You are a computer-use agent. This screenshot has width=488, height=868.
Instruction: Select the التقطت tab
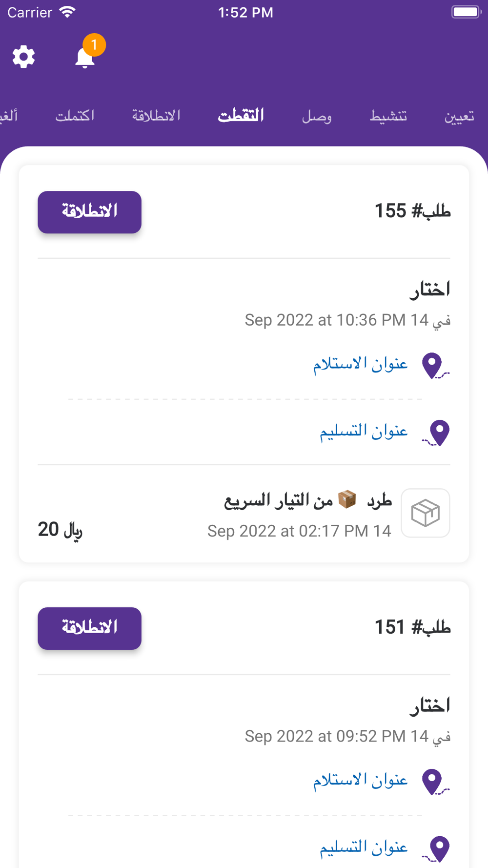pos(241,115)
